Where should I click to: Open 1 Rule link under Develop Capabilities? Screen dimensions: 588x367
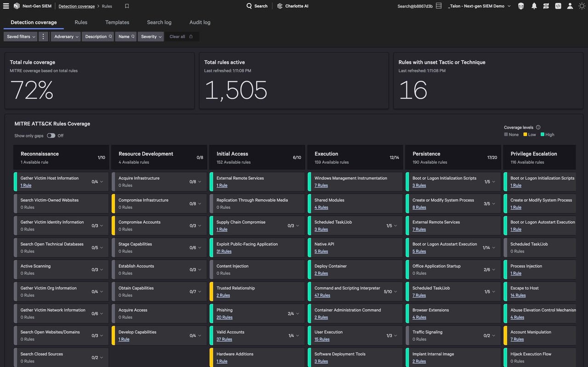[124, 339]
